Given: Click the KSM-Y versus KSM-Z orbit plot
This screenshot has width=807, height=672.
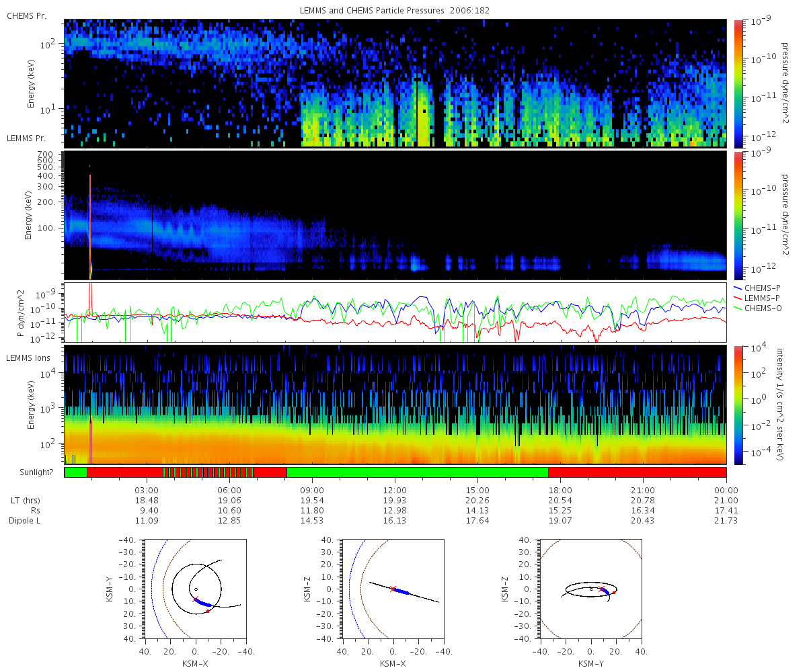Looking at the screenshot, I should click(591, 589).
